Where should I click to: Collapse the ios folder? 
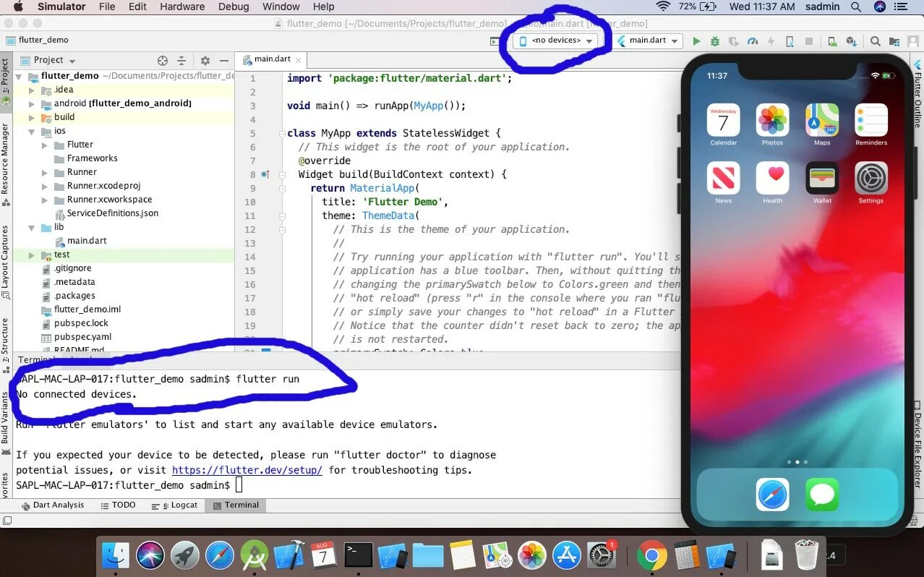(31, 132)
